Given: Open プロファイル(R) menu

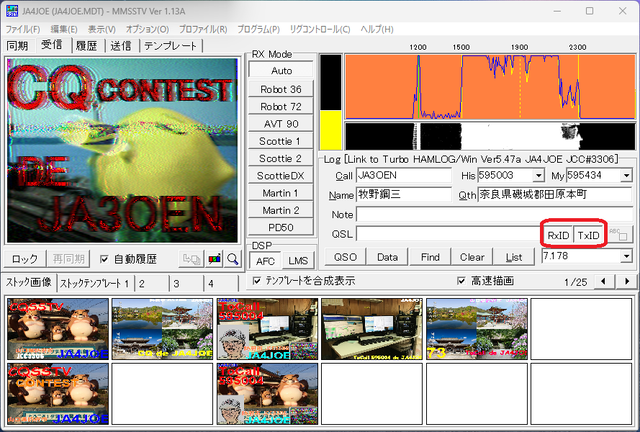Looking at the screenshot, I should point(203,29).
